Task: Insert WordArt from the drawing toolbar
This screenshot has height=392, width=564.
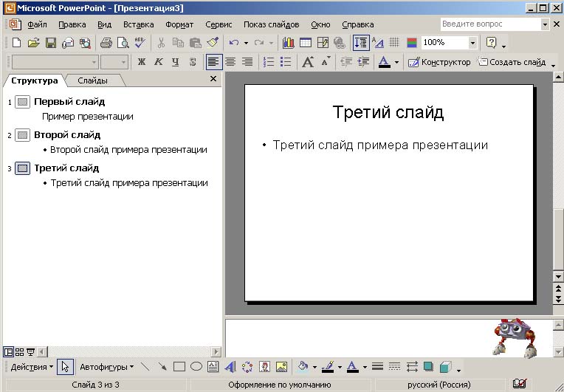Action: (230, 367)
